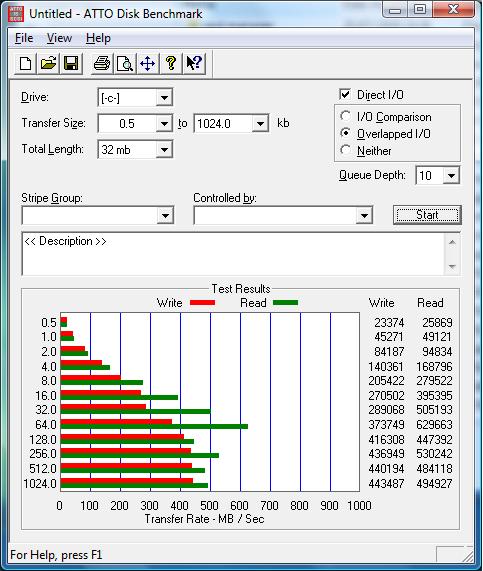
Task: Click the New document toolbar icon
Action: (x=25, y=63)
